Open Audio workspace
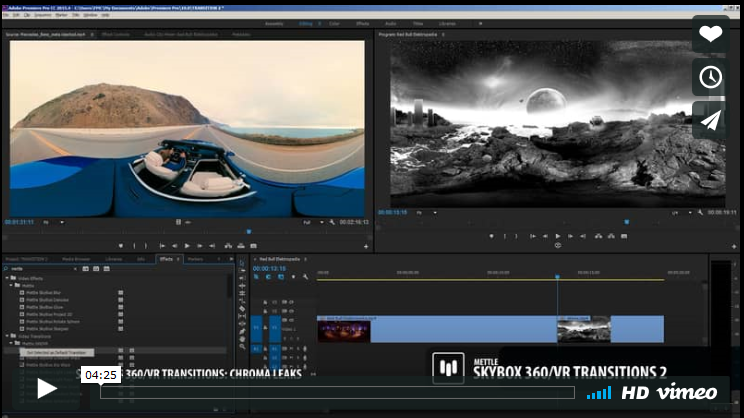The image size is (744, 418). pos(390,24)
